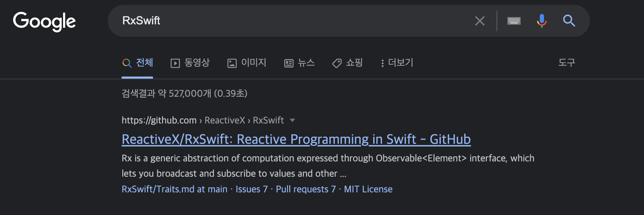Clear the search box with the X icon
The image size is (644, 215).
click(x=480, y=21)
